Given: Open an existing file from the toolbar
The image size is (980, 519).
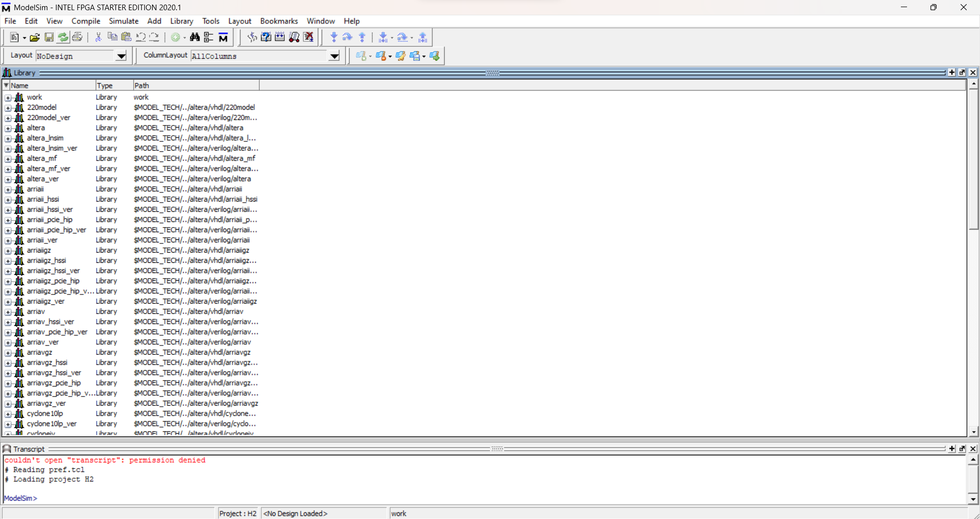Looking at the screenshot, I should (34, 37).
